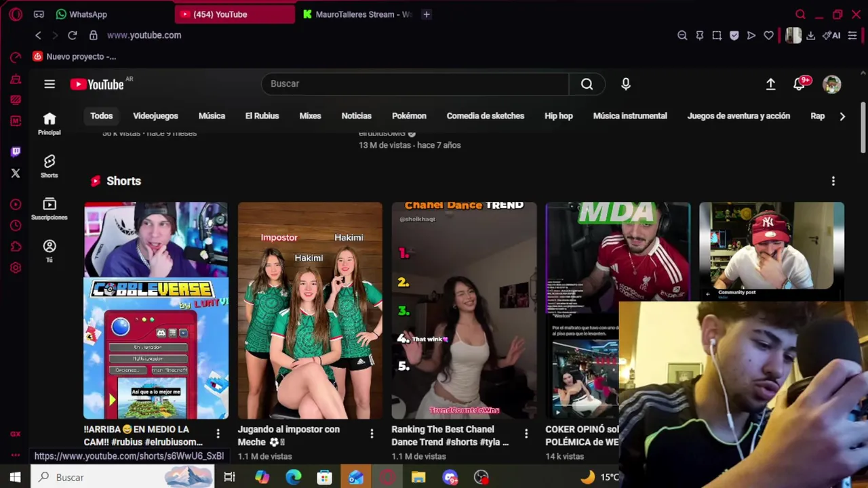
Task: Open the Windows Start menu
Action: pos(15,477)
